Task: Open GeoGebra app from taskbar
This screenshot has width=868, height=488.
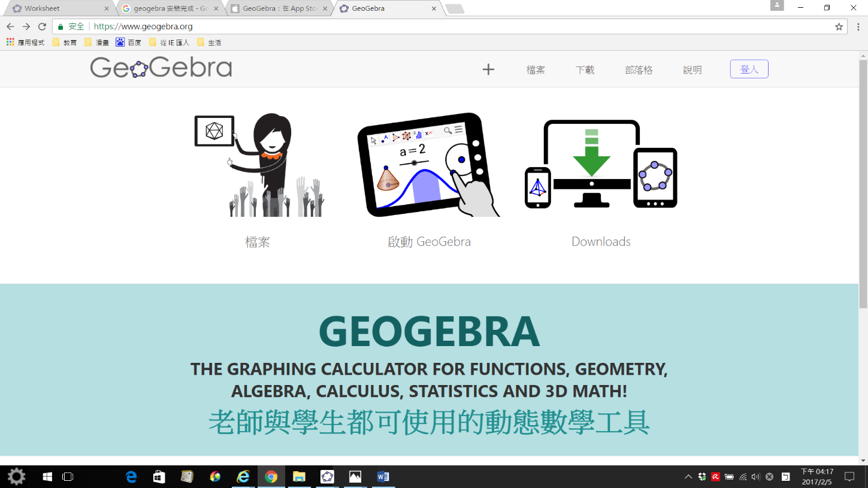Action: [x=327, y=477]
